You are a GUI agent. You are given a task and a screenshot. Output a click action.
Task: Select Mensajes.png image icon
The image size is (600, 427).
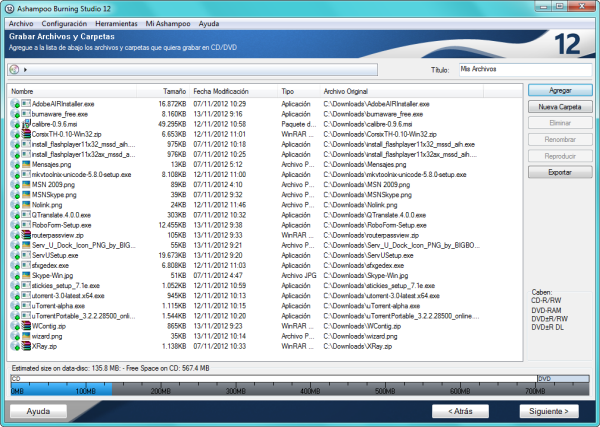(x=26, y=165)
